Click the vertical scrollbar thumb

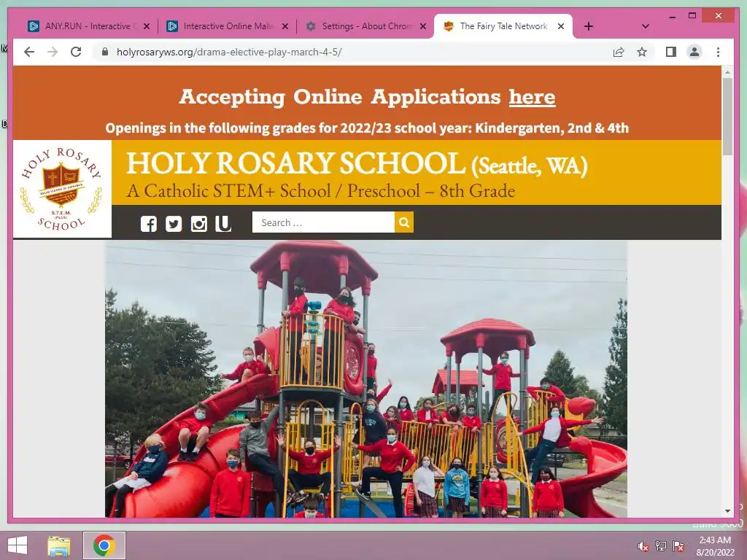(727, 116)
